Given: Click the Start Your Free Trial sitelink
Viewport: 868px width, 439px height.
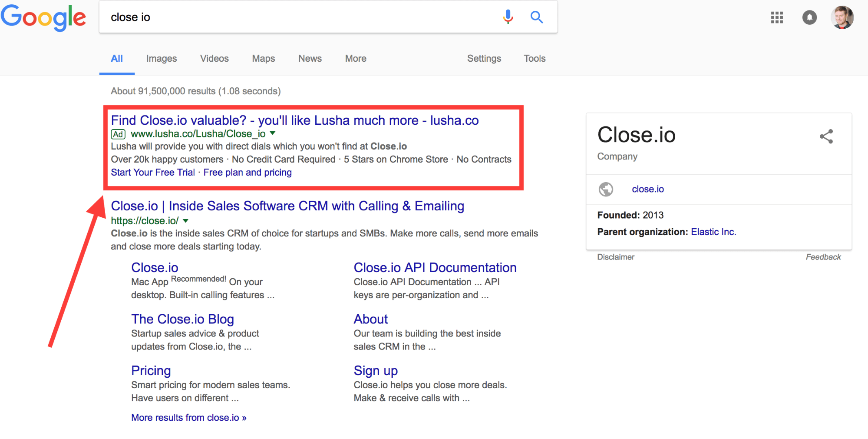Looking at the screenshot, I should tap(153, 172).
